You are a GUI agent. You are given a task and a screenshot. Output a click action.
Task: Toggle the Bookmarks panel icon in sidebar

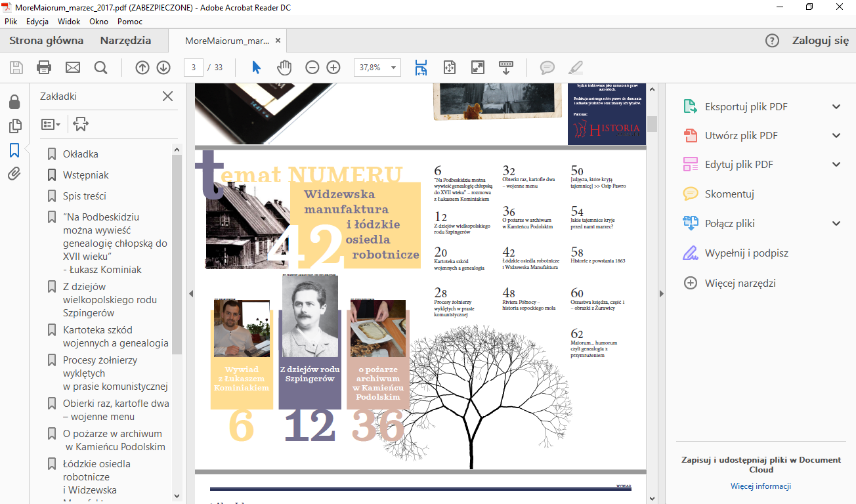click(x=14, y=150)
